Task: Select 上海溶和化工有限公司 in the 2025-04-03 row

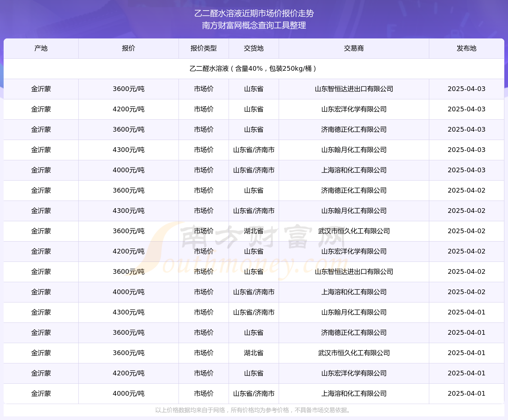Action: click(x=354, y=170)
